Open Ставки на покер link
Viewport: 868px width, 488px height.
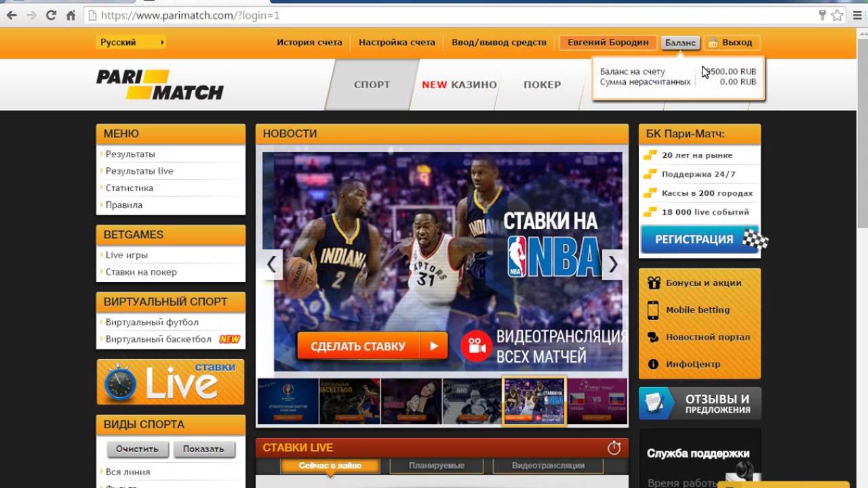141,272
